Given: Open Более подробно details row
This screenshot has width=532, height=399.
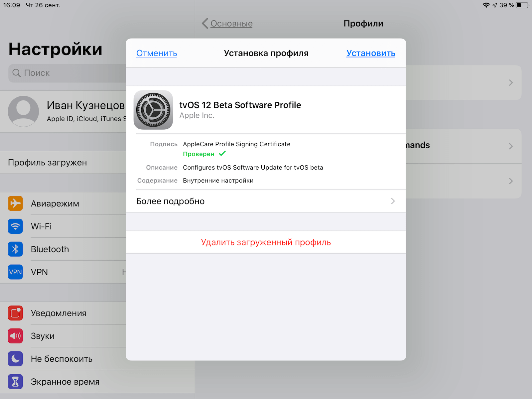Looking at the screenshot, I should [x=266, y=201].
